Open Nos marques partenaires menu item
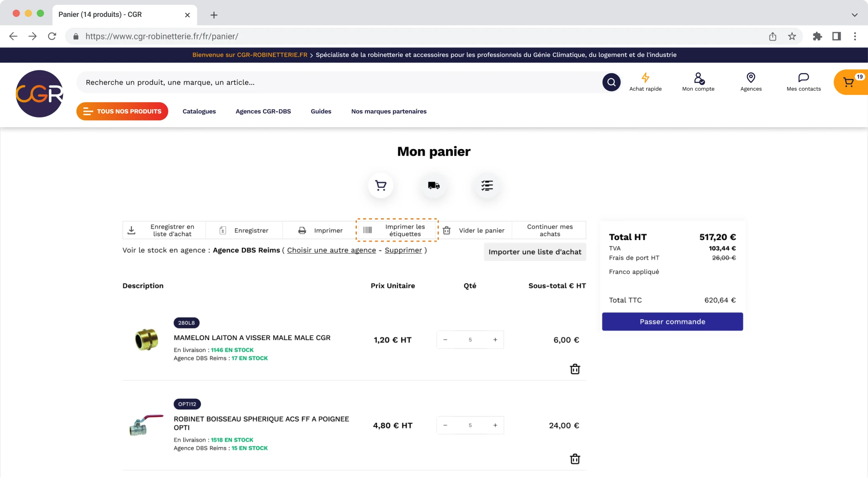 tap(389, 111)
